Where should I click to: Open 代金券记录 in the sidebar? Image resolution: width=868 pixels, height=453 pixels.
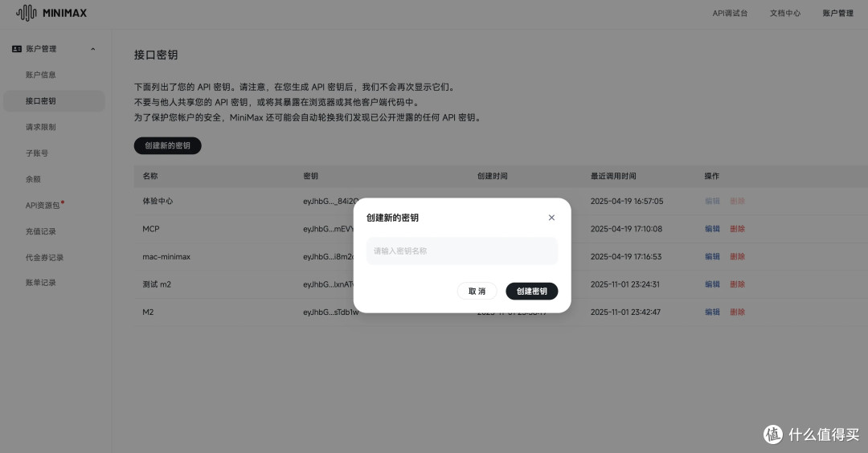(x=44, y=257)
